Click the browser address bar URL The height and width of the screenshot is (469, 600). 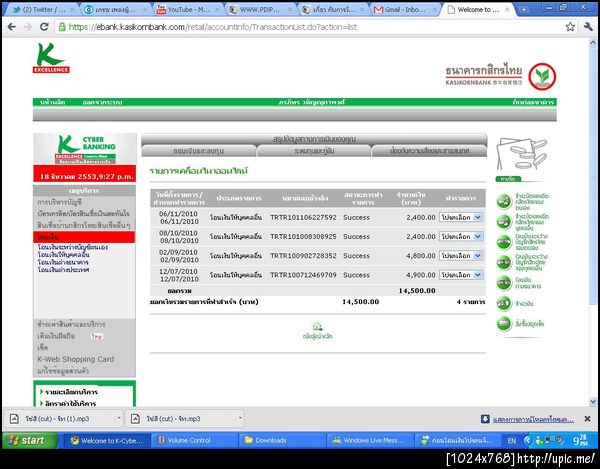(213, 27)
